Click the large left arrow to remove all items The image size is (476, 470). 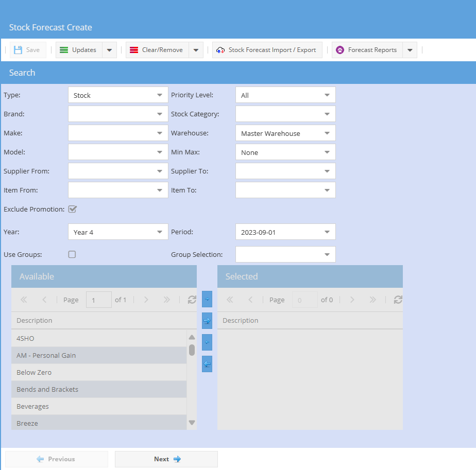tap(207, 364)
